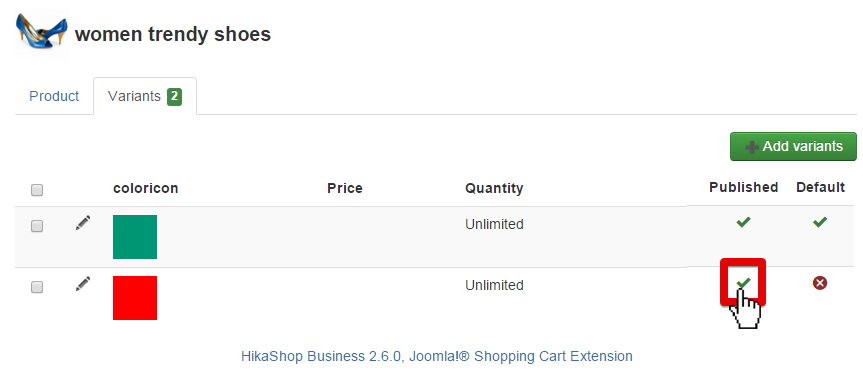Screen dimensions: 863x371
Task: Switch to the Product tab
Action: (x=54, y=96)
